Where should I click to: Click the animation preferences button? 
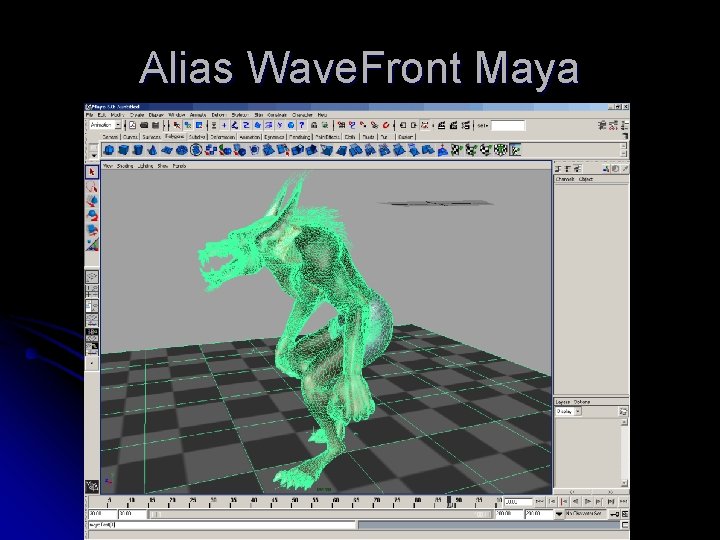pyautogui.click(x=624, y=514)
